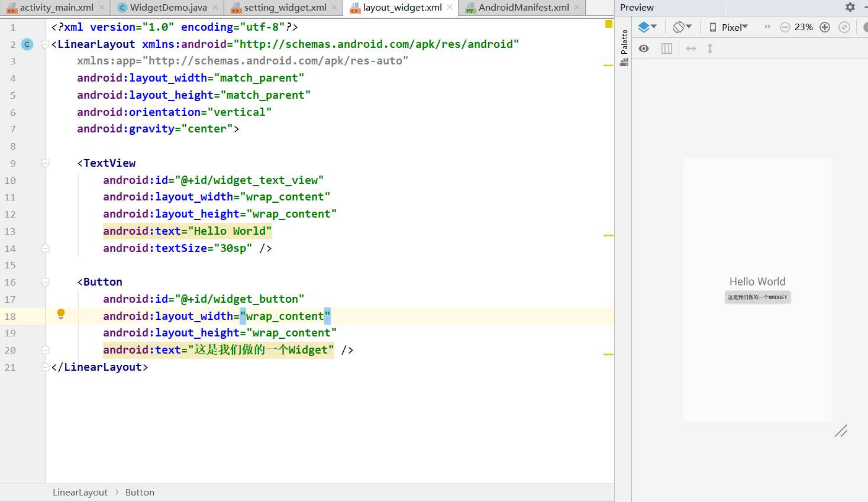Click the zoom to fit screen icon
This screenshot has width=868, height=502.
844,27
